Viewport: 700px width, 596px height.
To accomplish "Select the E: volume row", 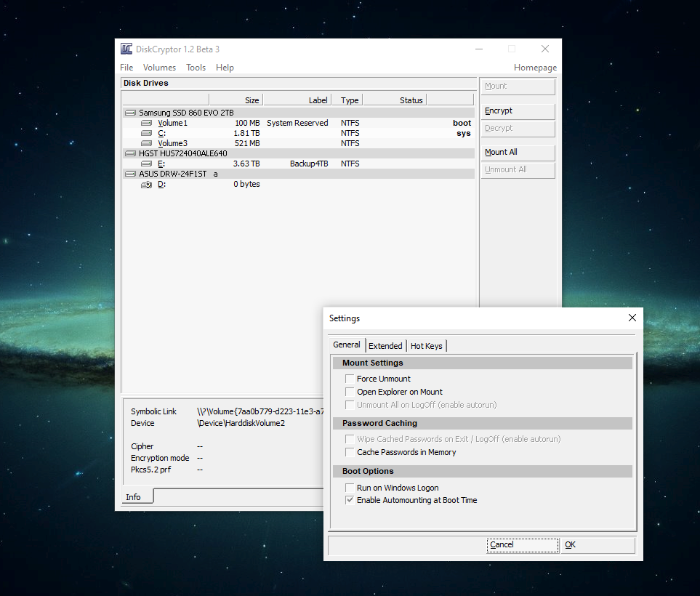I will (299, 164).
